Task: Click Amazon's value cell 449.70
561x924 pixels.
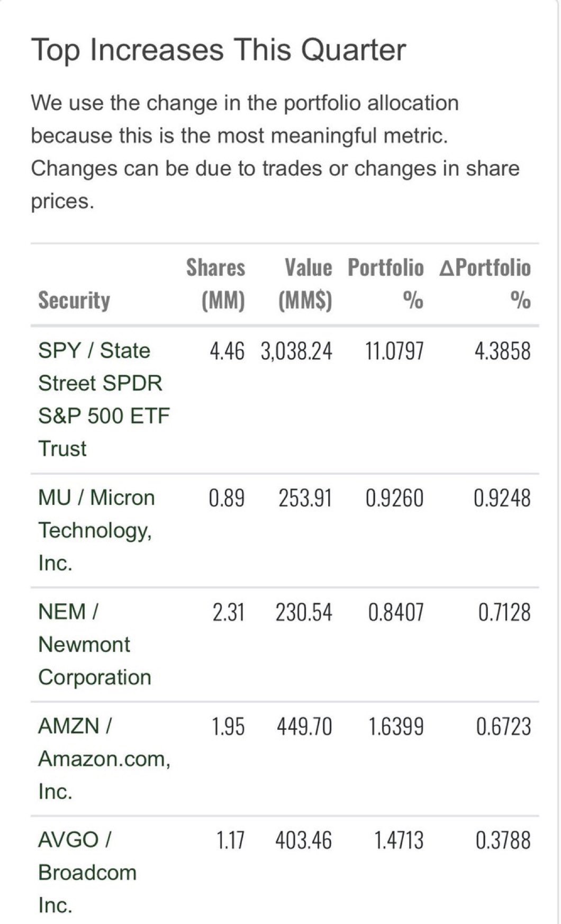Action: 304,726
